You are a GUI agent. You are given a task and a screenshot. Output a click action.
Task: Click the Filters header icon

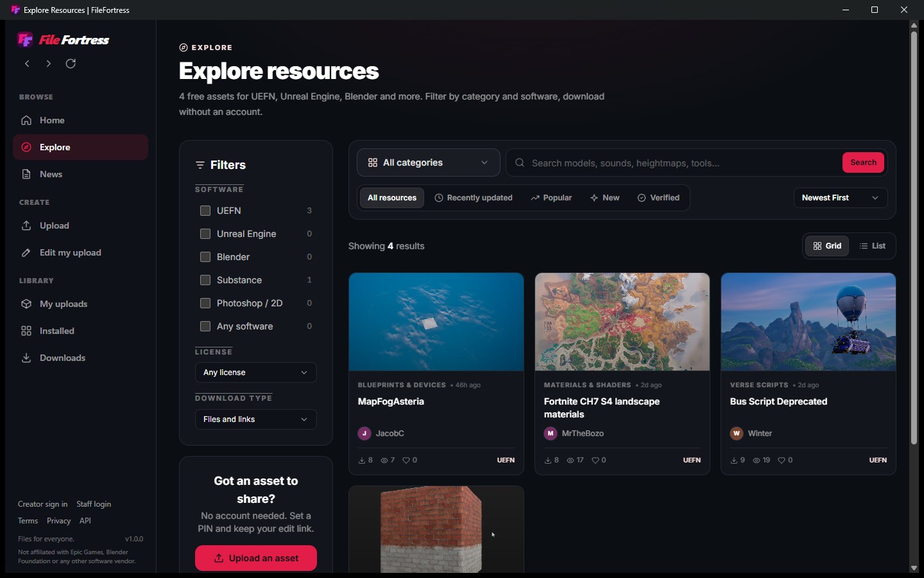(x=200, y=165)
